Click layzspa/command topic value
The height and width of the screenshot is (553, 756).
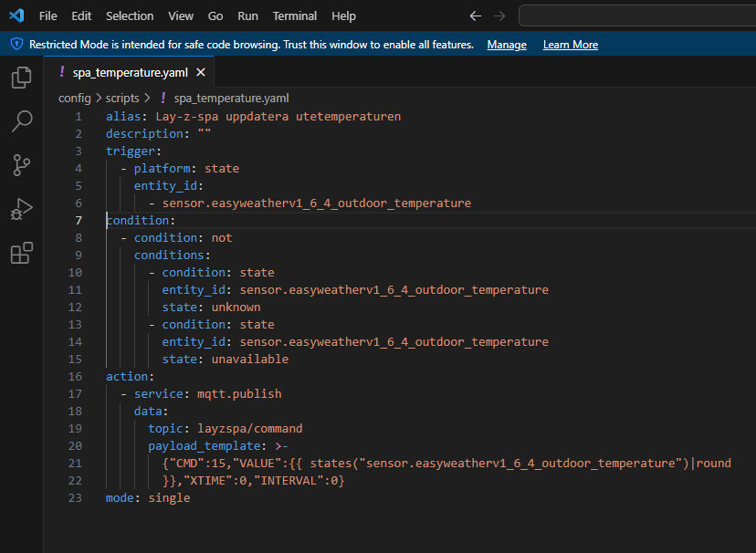(x=250, y=429)
